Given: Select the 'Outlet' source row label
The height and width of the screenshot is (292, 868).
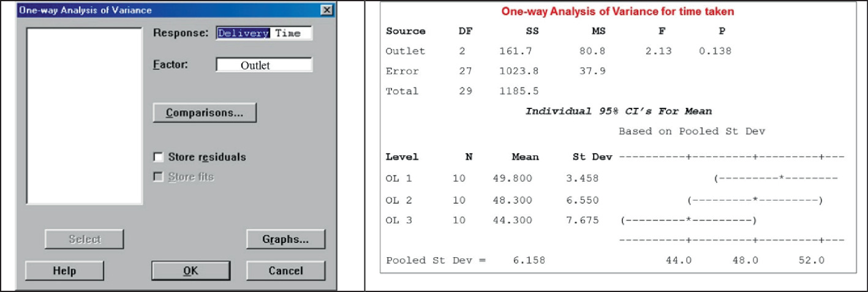Looking at the screenshot, I should pos(405,51).
